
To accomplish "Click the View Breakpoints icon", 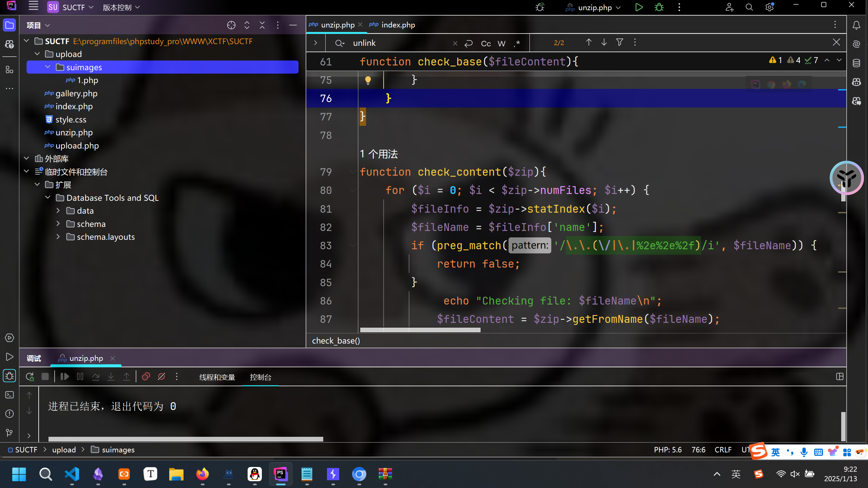I will [x=146, y=376].
